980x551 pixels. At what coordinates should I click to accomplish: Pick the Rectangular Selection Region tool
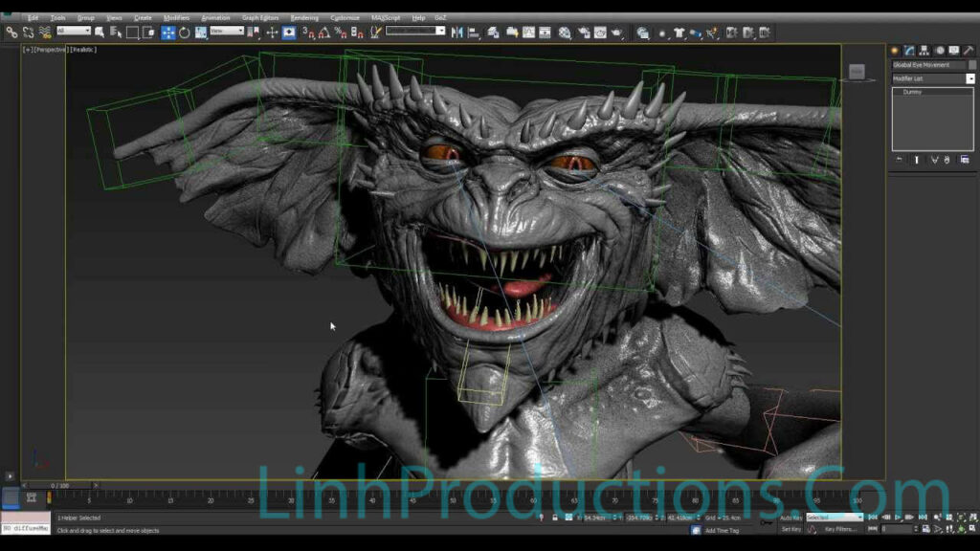coord(132,33)
